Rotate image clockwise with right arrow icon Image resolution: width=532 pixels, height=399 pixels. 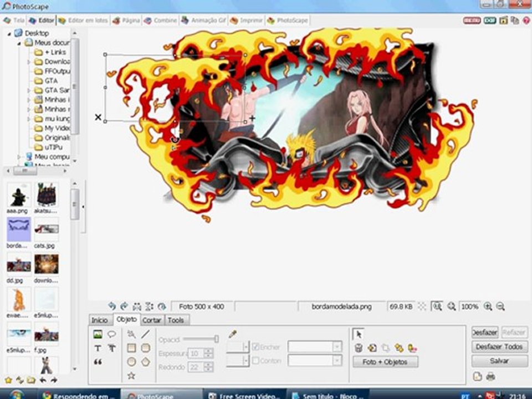(124, 306)
